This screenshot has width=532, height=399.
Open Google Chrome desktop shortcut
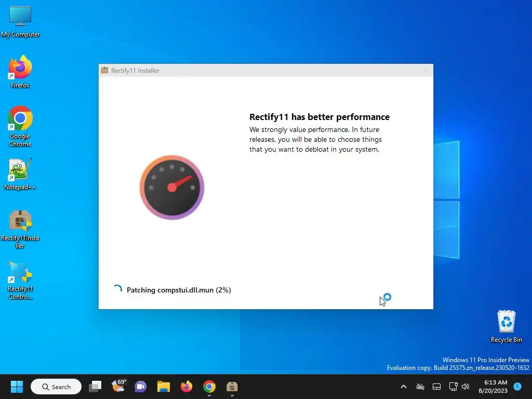click(x=20, y=126)
